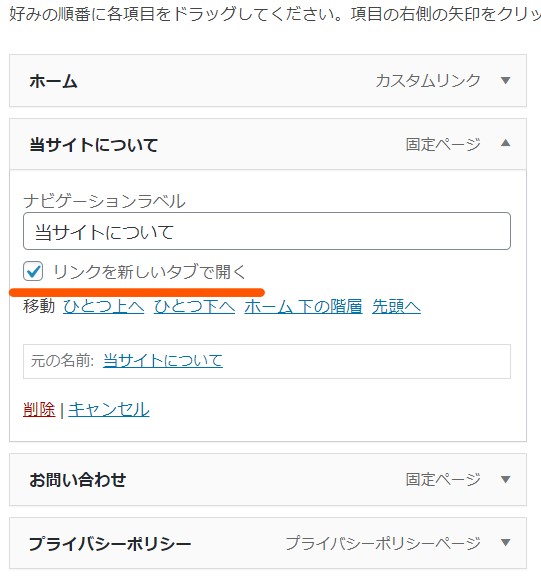Click the キャンセル link
The image size is (541, 587).
point(109,409)
